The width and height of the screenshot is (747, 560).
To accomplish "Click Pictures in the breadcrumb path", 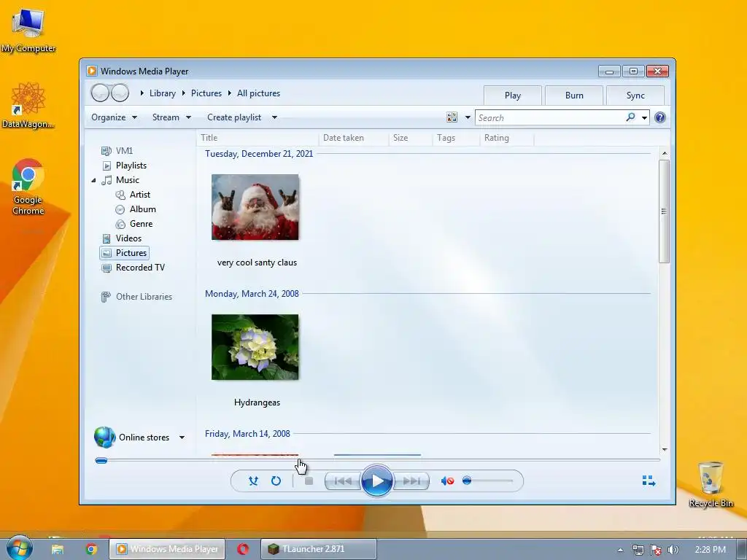I will tap(206, 93).
